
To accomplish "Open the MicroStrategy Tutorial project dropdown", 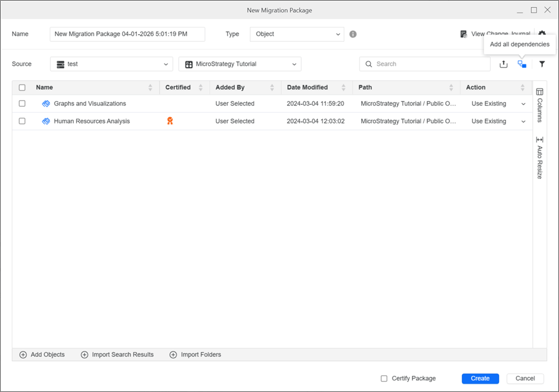I will pyautogui.click(x=240, y=64).
